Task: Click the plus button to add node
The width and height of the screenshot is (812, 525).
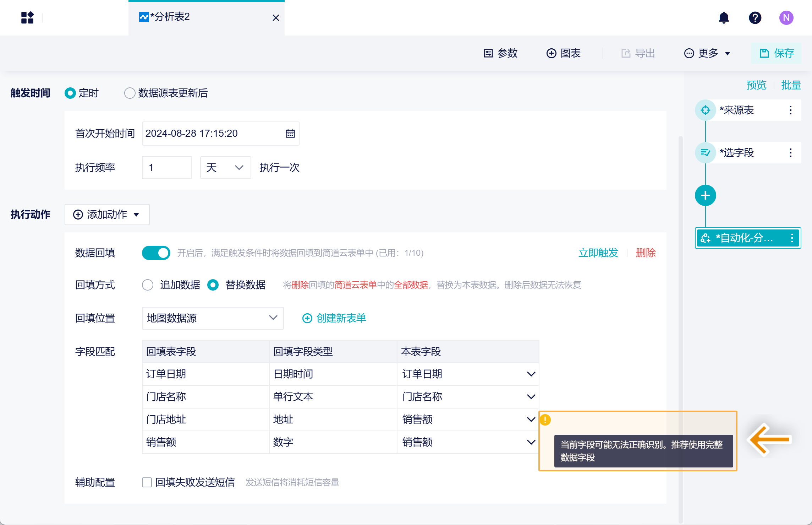Action: pos(705,195)
